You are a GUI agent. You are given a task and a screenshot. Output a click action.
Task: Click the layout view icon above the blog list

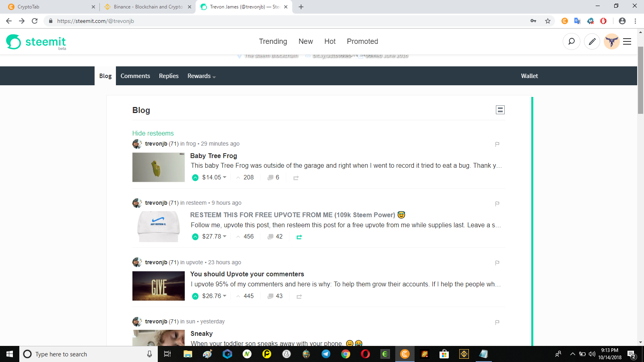coord(500,109)
